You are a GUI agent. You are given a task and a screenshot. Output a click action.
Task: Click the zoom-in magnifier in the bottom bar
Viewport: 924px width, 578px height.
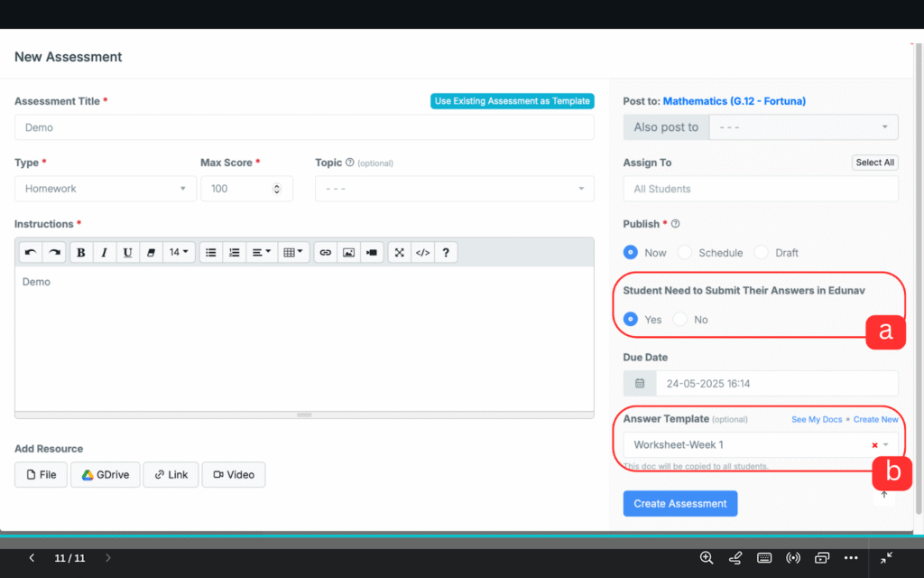(707, 558)
